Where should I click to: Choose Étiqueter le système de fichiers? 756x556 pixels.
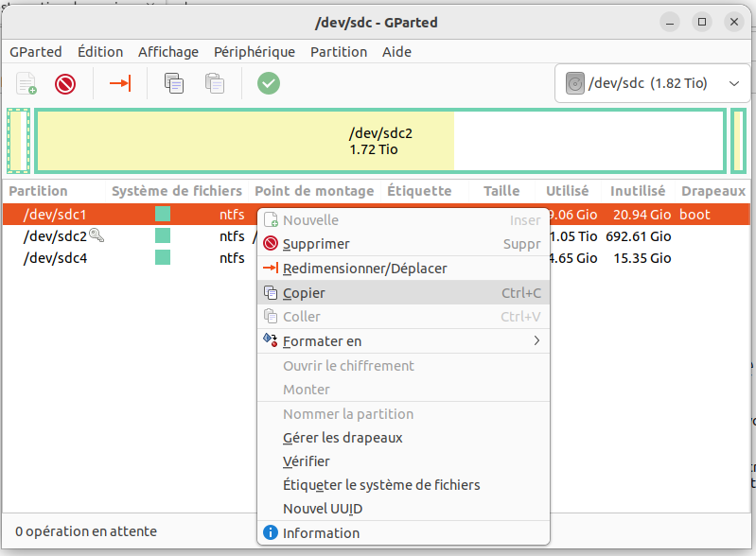pyautogui.click(x=404, y=485)
